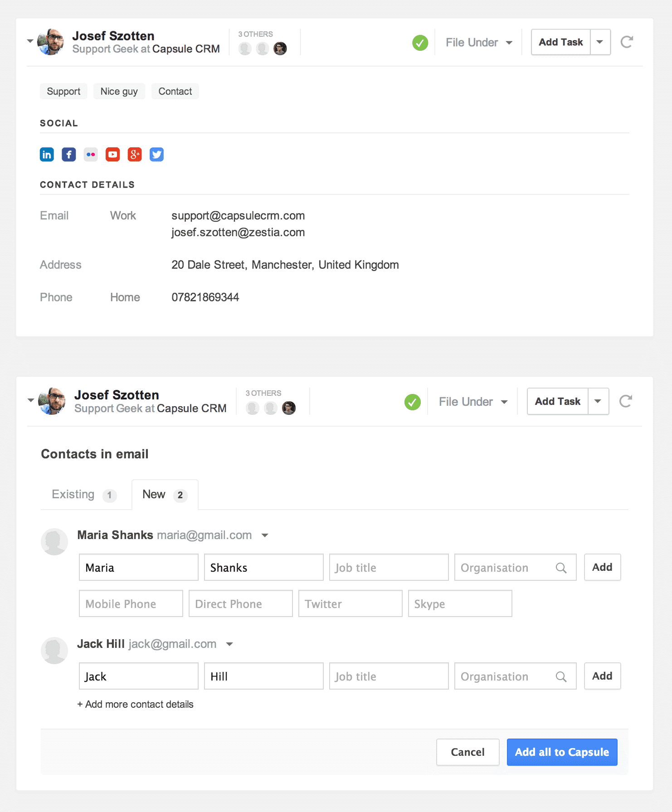The image size is (672, 812).
Task: Open File Under dropdown in top panel
Action: pos(479,43)
